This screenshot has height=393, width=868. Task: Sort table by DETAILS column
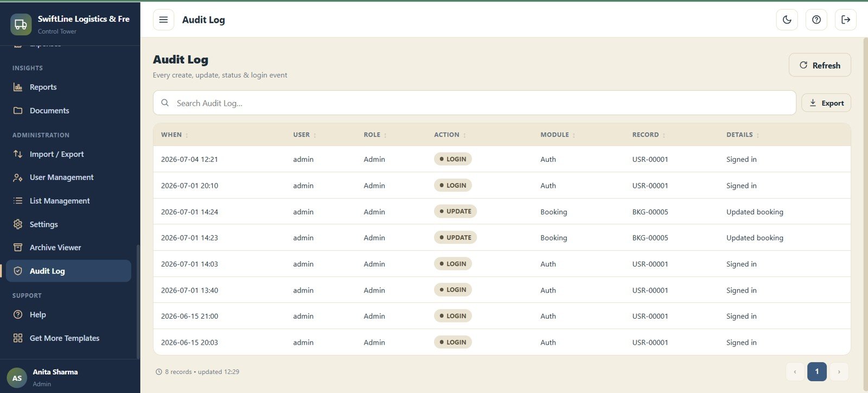[743, 135]
